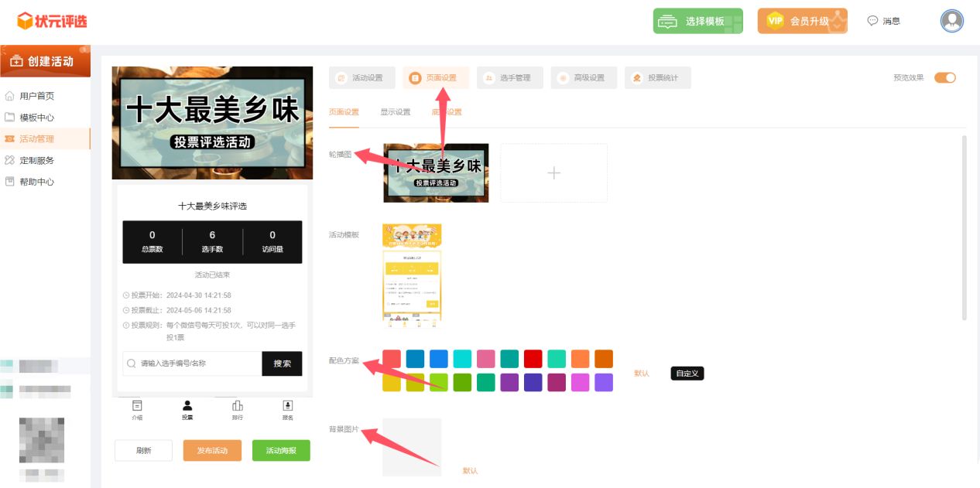The width and height of the screenshot is (980, 488).
Task: Click the 报名 sign-up icon
Action: click(288, 406)
